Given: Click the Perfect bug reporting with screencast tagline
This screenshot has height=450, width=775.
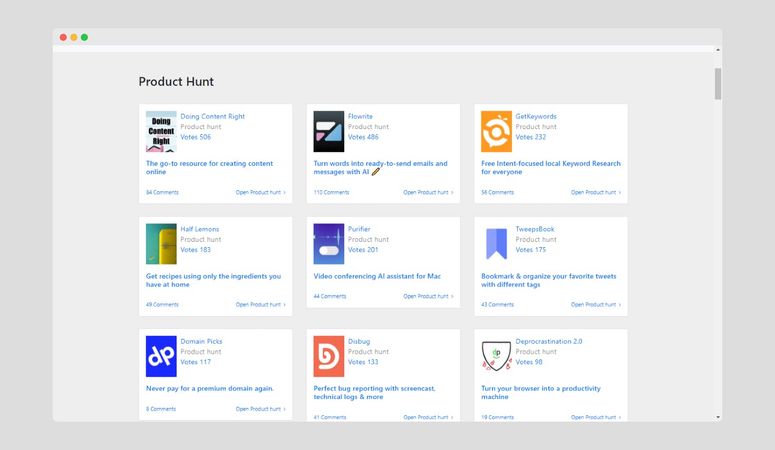Looking at the screenshot, I should 374,393.
